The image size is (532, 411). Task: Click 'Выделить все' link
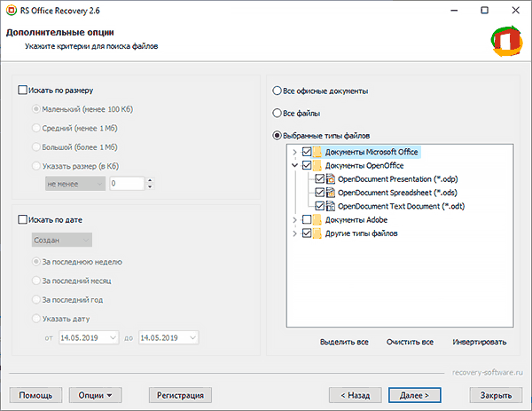click(344, 342)
